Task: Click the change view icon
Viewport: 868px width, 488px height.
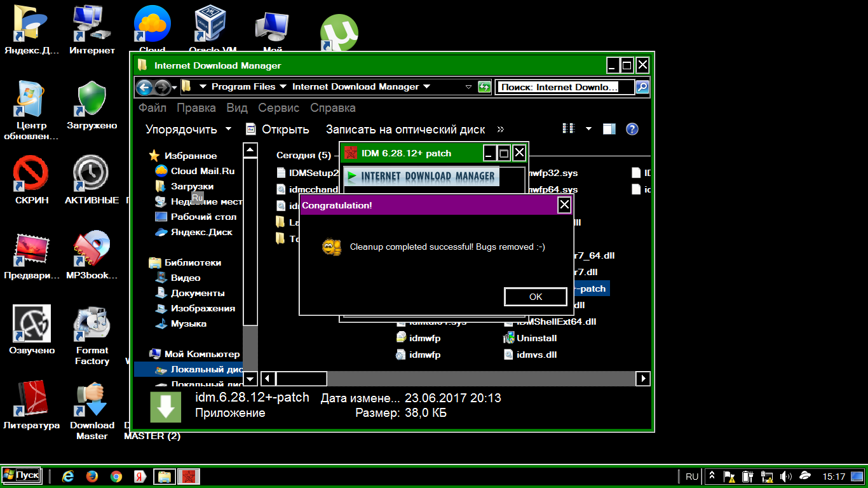Action: (569, 128)
